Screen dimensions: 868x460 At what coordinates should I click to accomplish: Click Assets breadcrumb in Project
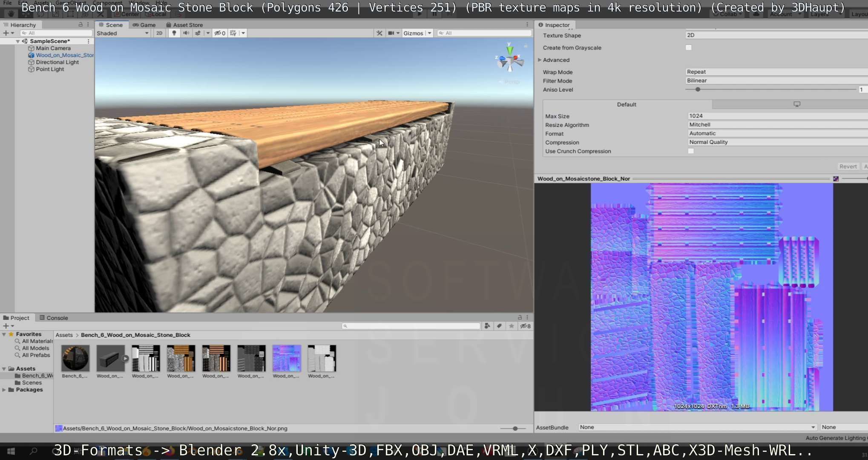click(x=64, y=335)
